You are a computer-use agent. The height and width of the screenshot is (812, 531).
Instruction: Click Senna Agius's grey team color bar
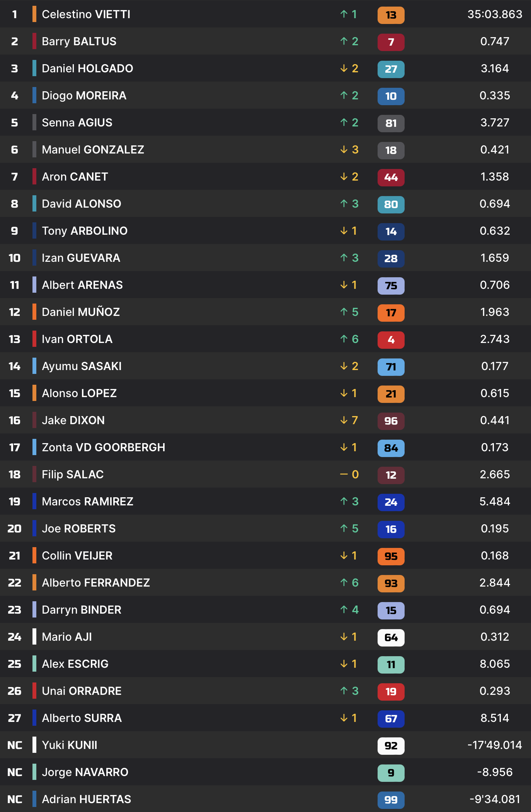pos(34,123)
